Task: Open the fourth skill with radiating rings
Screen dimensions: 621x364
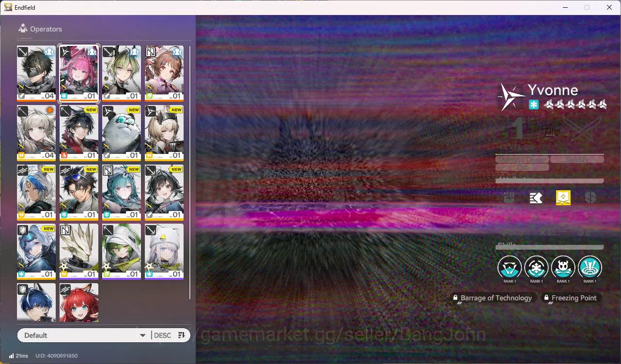Action: pyautogui.click(x=590, y=267)
